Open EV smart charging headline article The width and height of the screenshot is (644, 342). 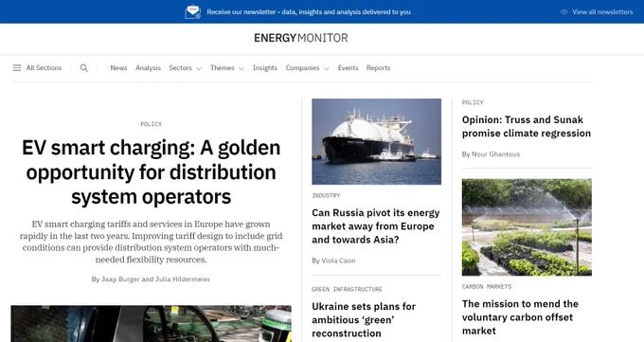tap(152, 171)
